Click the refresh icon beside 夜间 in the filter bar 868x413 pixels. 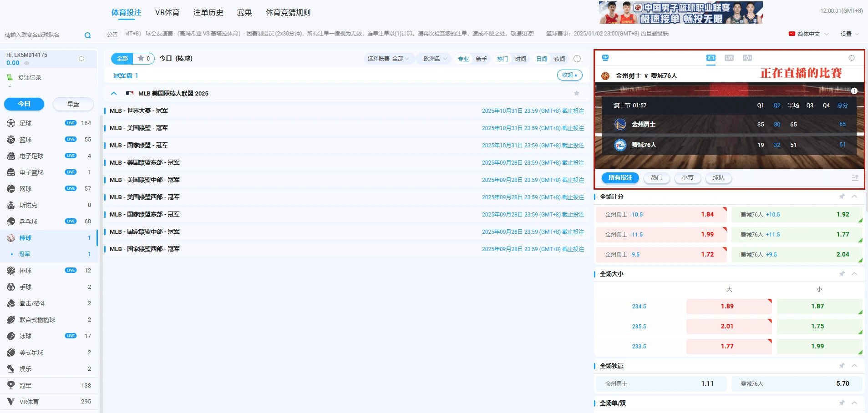pyautogui.click(x=577, y=59)
